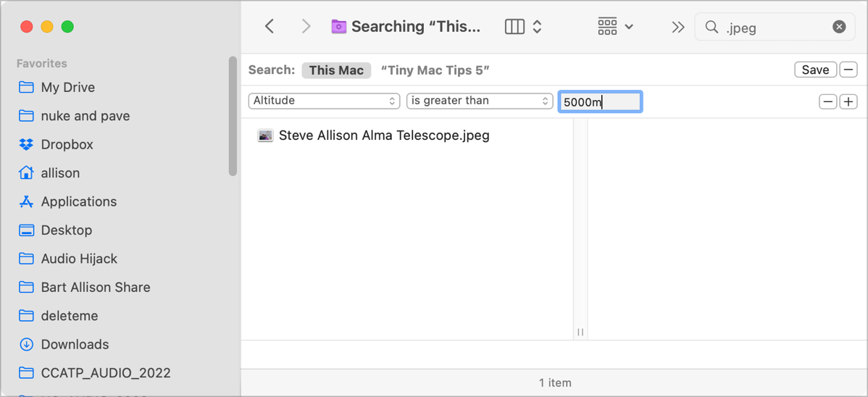Expand the "is greater than" operator dropdown
868x397 pixels.
(480, 101)
